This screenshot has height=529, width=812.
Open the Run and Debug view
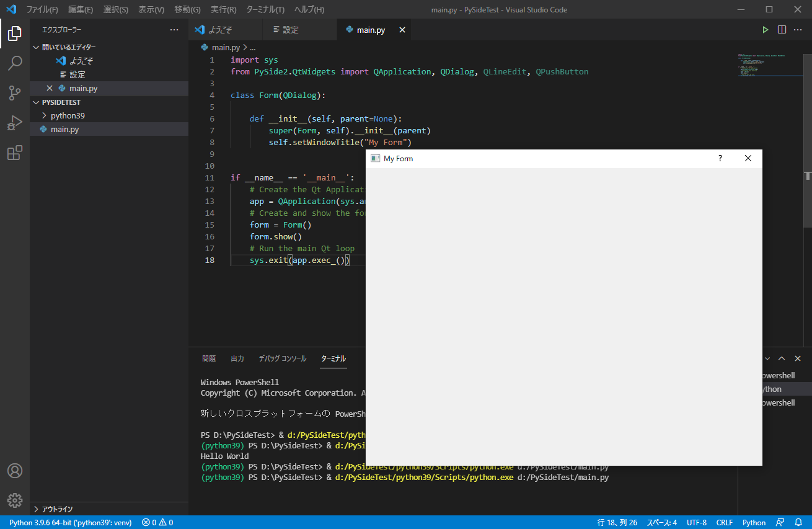(15, 123)
